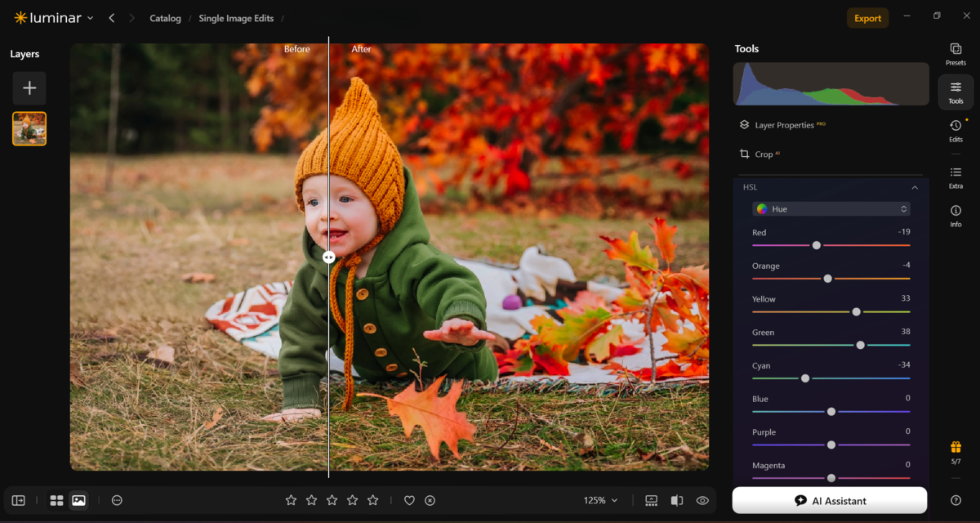The height and width of the screenshot is (523, 980).
Task: Open the Info panel
Action: tap(955, 216)
